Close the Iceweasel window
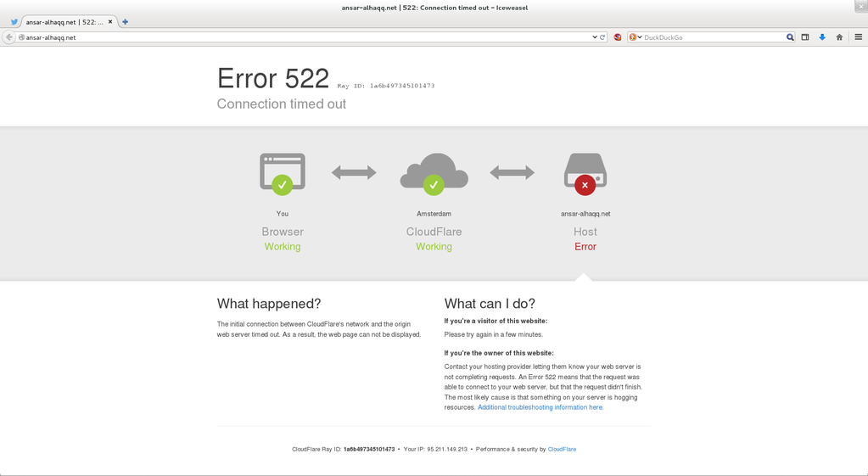The image size is (868, 476). tap(860, 7)
